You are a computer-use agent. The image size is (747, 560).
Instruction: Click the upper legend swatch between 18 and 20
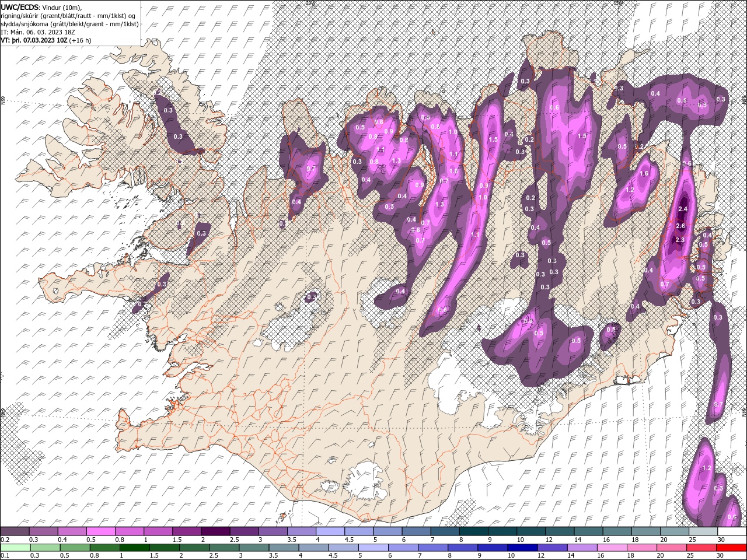(645, 531)
